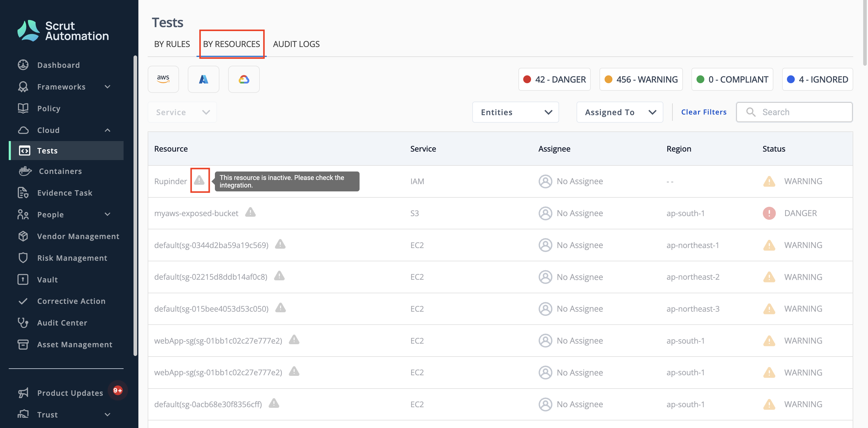
Task: Click the Resource column header
Action: (x=171, y=149)
